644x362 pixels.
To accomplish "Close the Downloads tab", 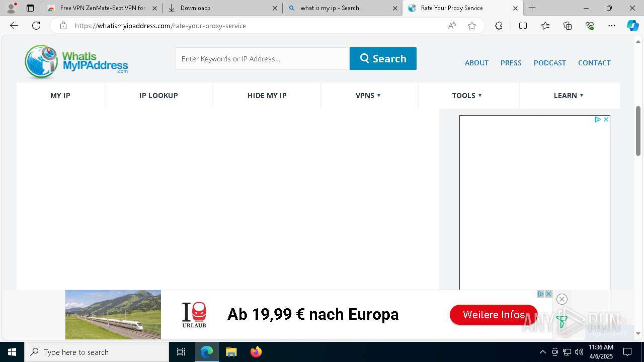I will click(x=275, y=8).
